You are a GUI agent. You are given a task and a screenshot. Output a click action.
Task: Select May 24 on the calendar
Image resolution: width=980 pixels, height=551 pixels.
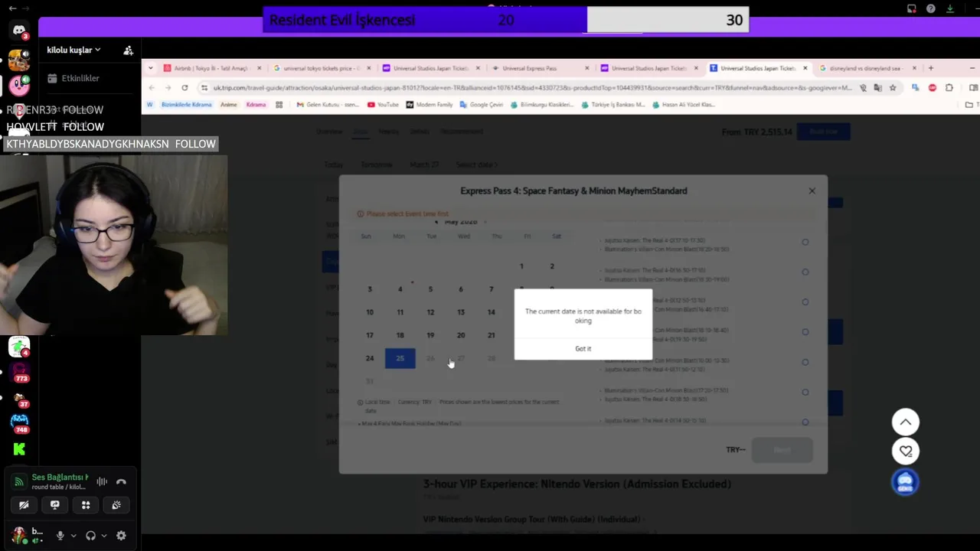370,358
